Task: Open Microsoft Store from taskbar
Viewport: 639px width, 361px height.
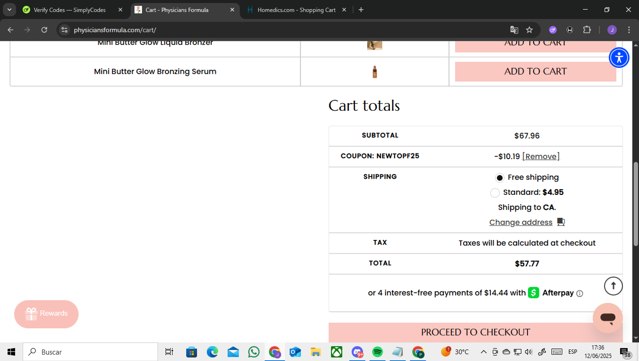Action: click(x=191, y=352)
